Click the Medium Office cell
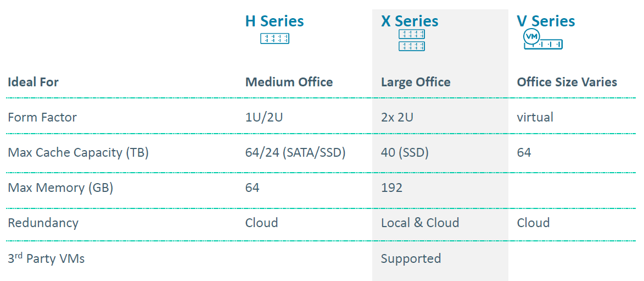This screenshot has width=644, height=281. pos(289,82)
